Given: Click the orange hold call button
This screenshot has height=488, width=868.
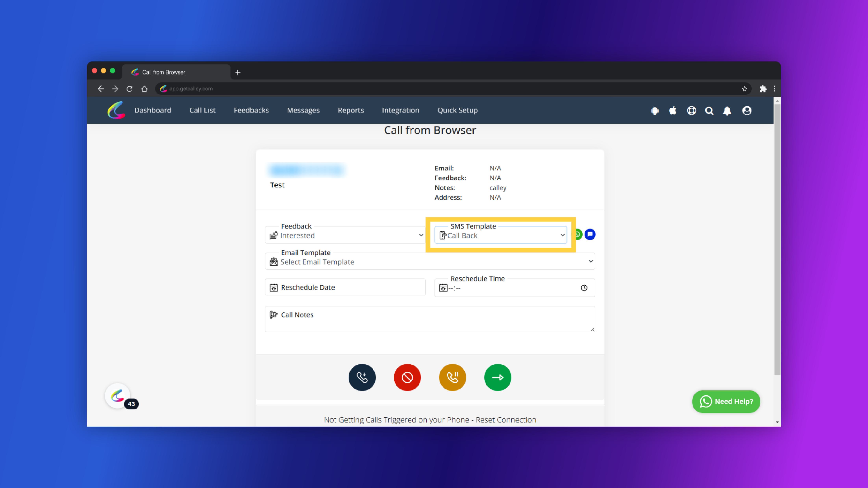Looking at the screenshot, I should tap(452, 377).
